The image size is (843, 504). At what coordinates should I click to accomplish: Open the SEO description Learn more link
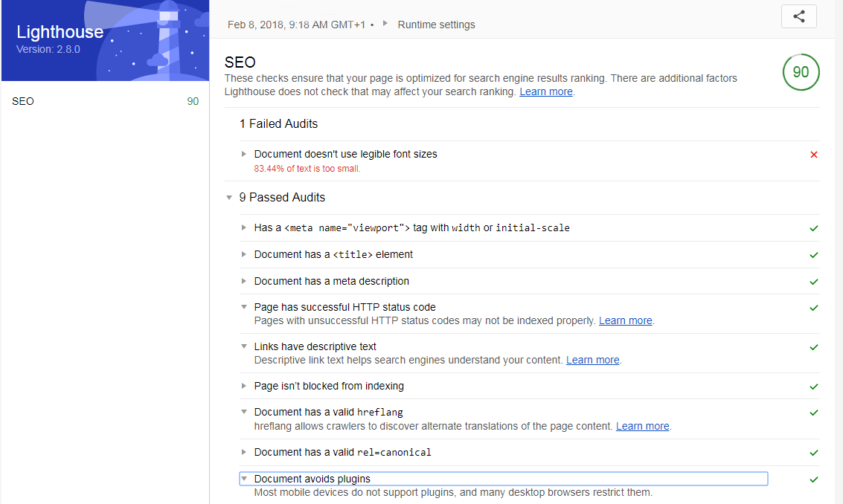545,91
